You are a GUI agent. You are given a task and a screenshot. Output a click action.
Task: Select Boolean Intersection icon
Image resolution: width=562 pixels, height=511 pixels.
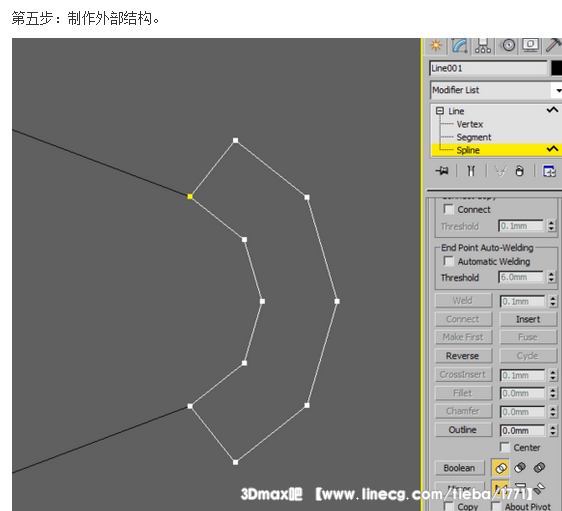point(539,467)
